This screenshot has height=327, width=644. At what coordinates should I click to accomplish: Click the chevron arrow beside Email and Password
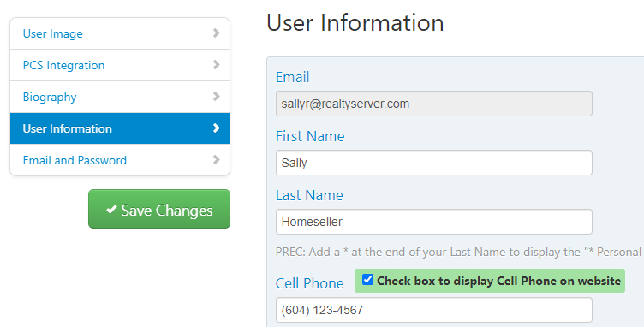coord(217,159)
